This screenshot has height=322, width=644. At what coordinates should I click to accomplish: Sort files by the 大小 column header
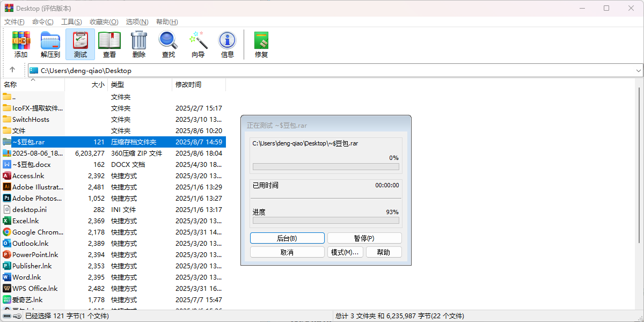(98, 84)
